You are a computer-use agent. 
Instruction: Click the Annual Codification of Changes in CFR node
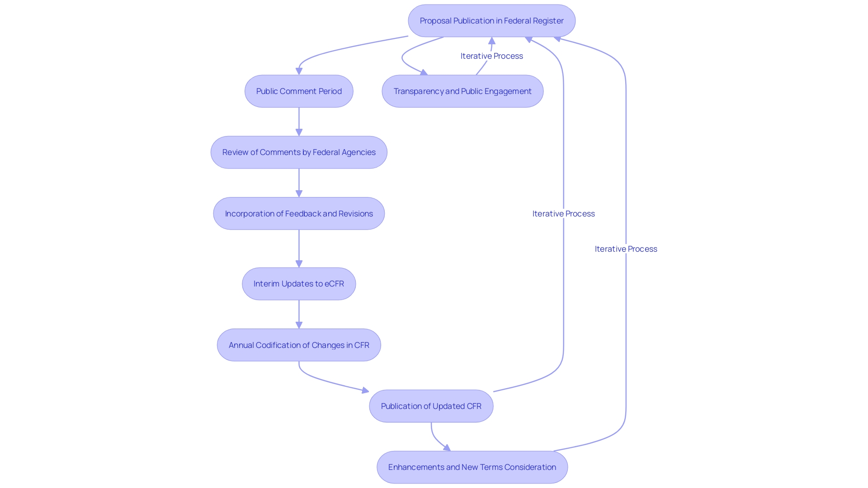[298, 344]
